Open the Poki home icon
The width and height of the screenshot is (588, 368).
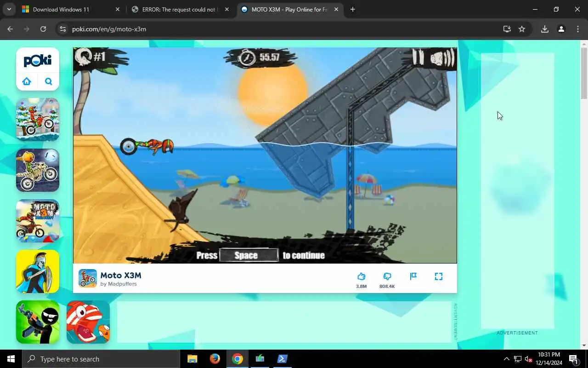tap(27, 81)
